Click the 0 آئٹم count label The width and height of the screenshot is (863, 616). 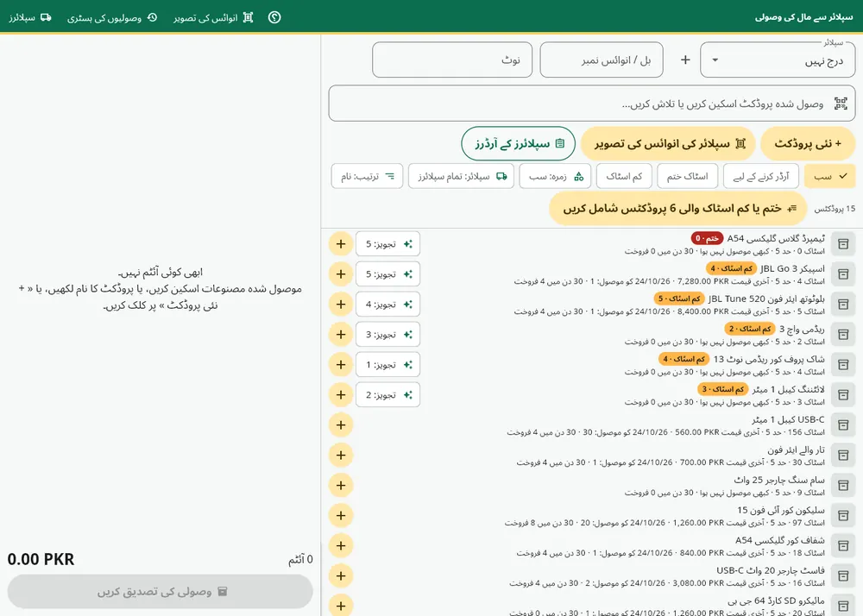click(300, 559)
